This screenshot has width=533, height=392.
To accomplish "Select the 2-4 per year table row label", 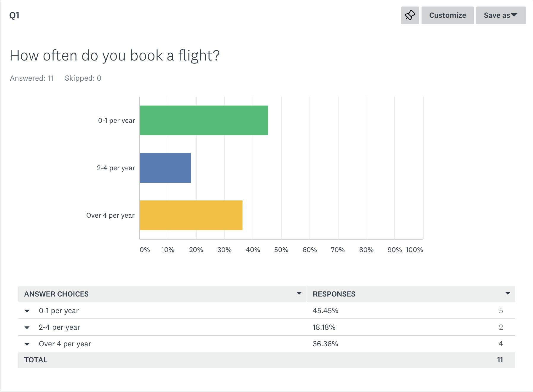I will click(x=59, y=327).
